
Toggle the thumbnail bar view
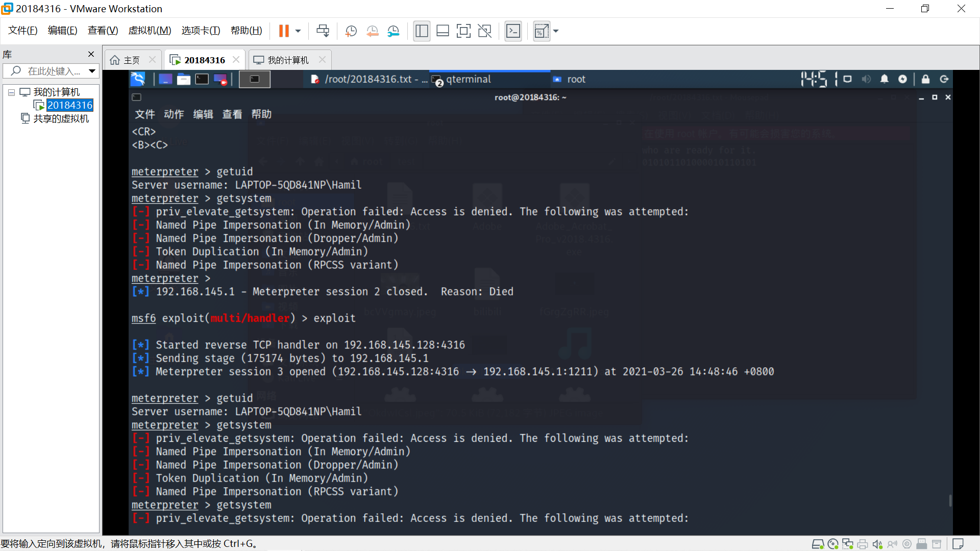443,31
